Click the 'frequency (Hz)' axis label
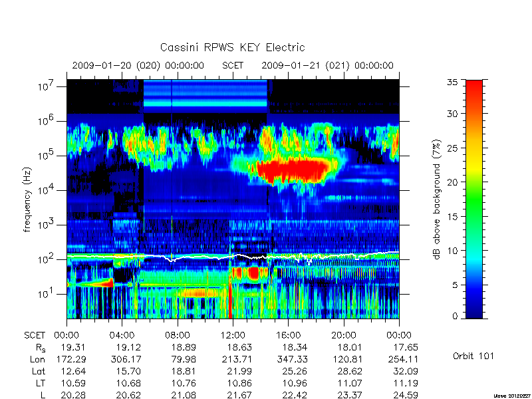This screenshot has height=399, width=532. click(x=27, y=199)
